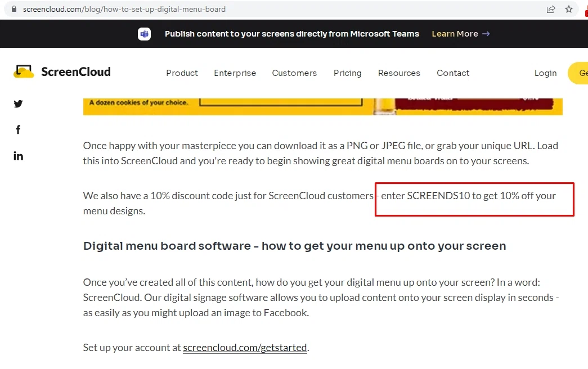588x369 pixels.
Task: Click the Facebook share icon
Action: point(18,130)
